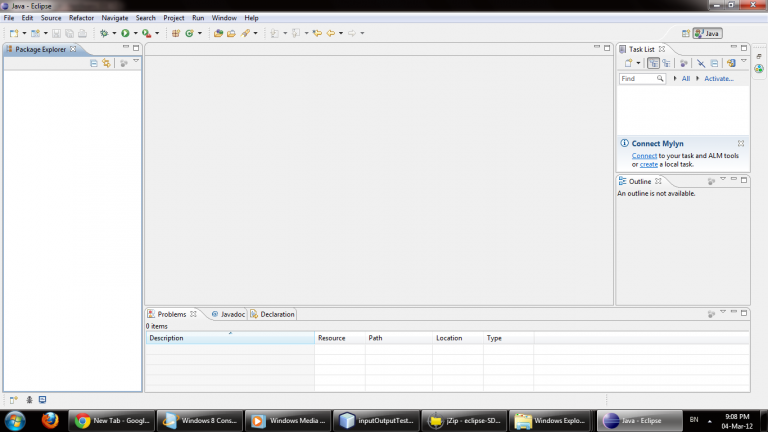The width and height of the screenshot is (768, 432).
Task: Open the Refactor menu
Action: pyautogui.click(x=81, y=18)
